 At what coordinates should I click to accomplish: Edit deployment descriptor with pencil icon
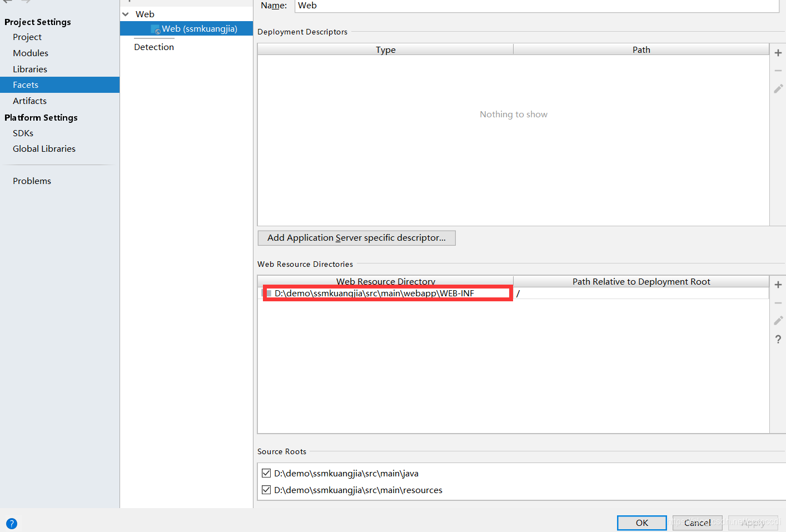tap(778, 88)
